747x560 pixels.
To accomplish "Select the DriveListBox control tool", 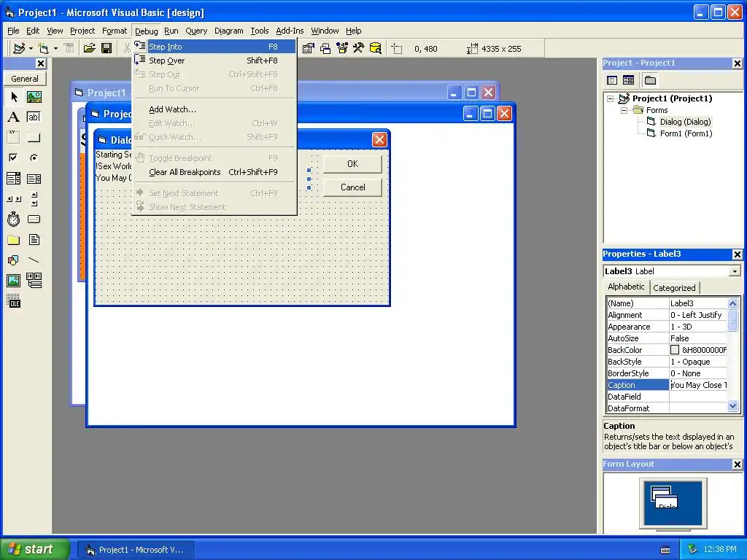I will [x=34, y=219].
